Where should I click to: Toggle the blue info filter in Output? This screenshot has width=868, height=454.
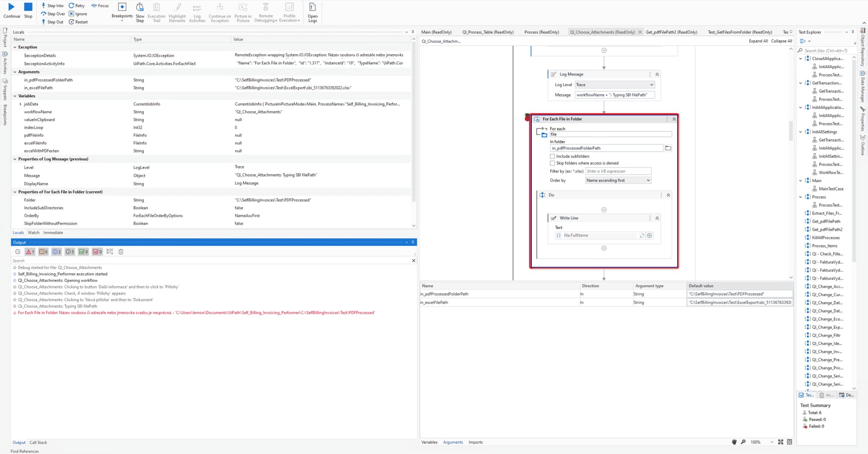pyautogui.click(x=57, y=252)
